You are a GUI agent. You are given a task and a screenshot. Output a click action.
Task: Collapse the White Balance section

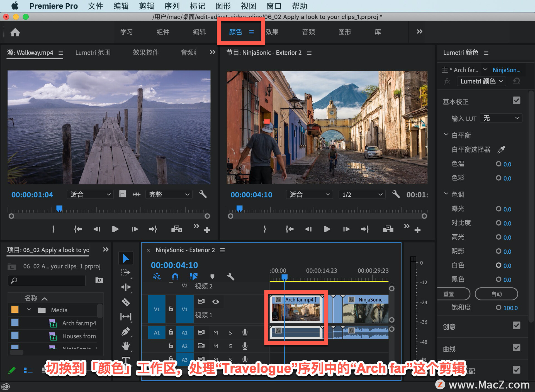click(446, 135)
